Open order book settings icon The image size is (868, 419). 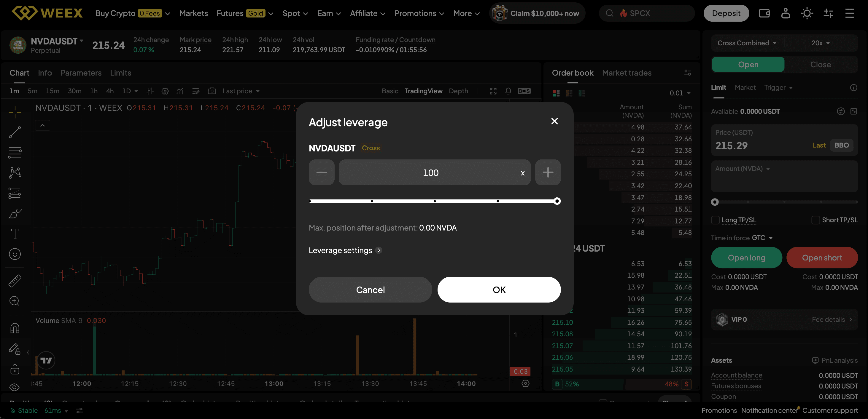(688, 73)
